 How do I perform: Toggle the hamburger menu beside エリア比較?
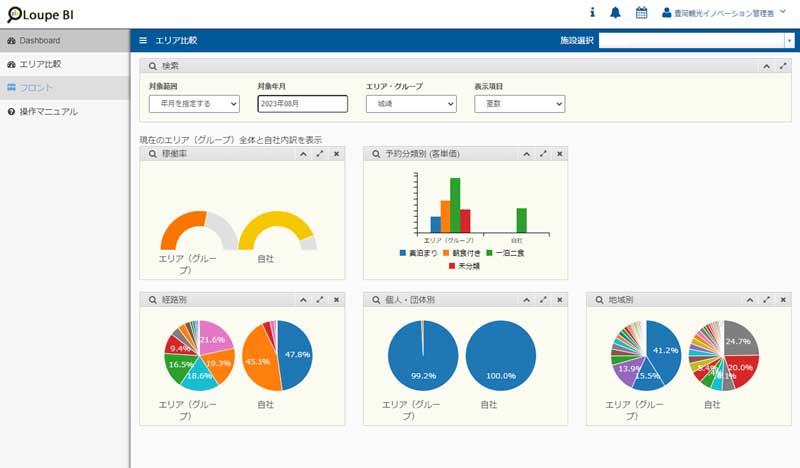pyautogui.click(x=143, y=41)
